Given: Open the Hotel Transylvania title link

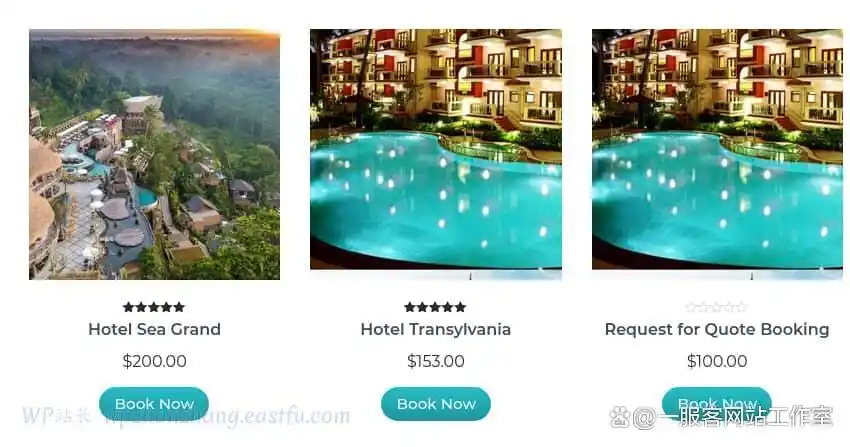Looking at the screenshot, I should [x=436, y=329].
